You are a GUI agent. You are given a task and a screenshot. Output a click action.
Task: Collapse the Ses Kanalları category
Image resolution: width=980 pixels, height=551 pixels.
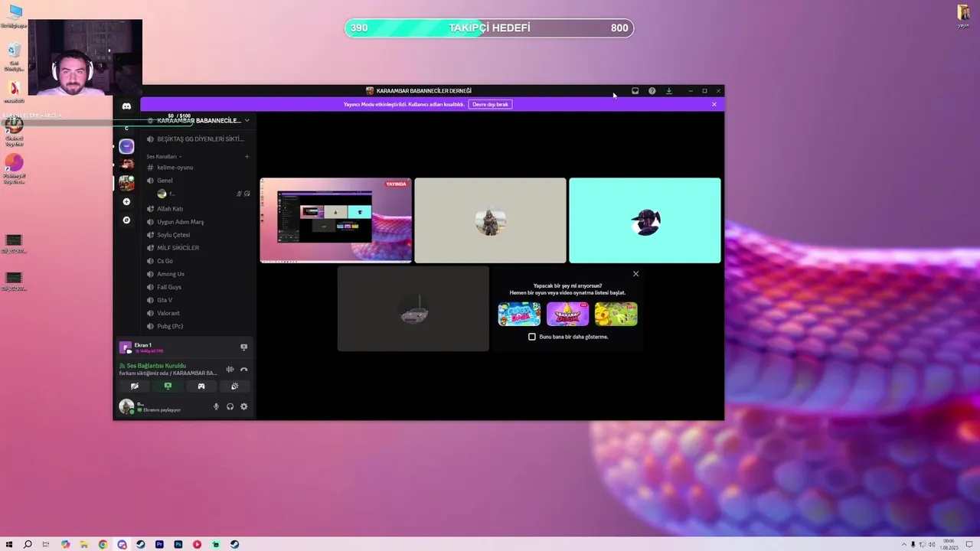coord(164,157)
